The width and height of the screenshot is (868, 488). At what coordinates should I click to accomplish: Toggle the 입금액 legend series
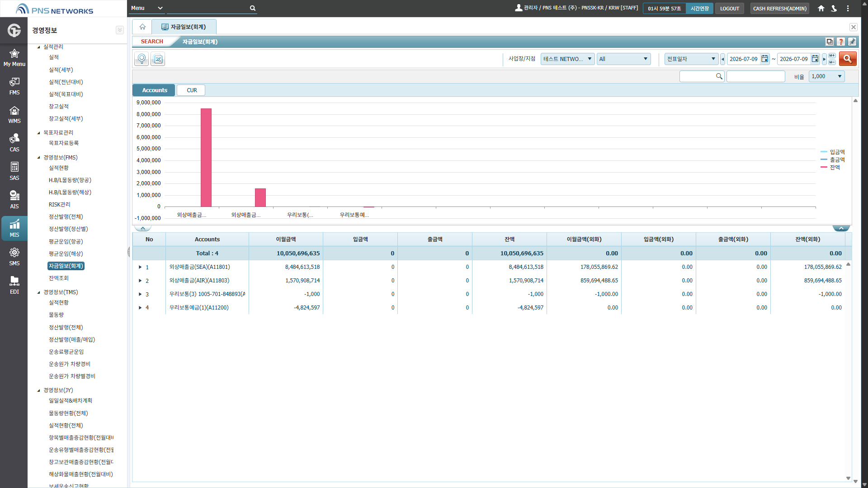tap(832, 152)
